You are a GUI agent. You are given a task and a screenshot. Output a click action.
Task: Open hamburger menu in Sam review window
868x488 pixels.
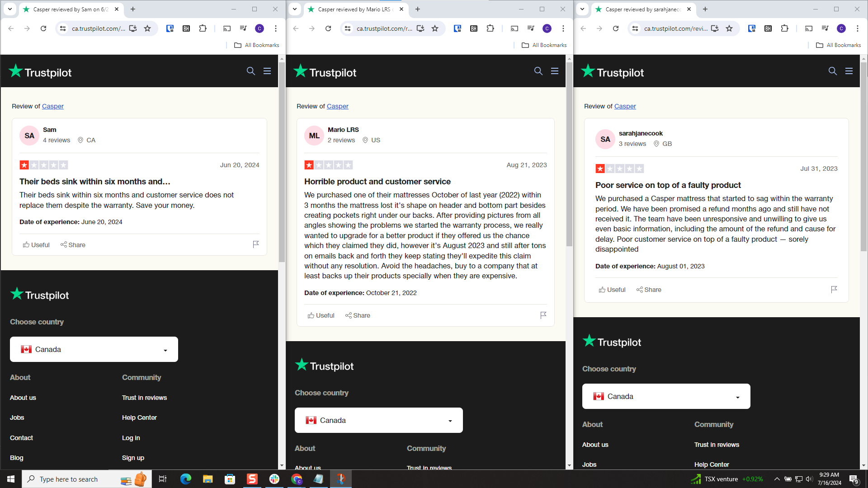point(267,71)
